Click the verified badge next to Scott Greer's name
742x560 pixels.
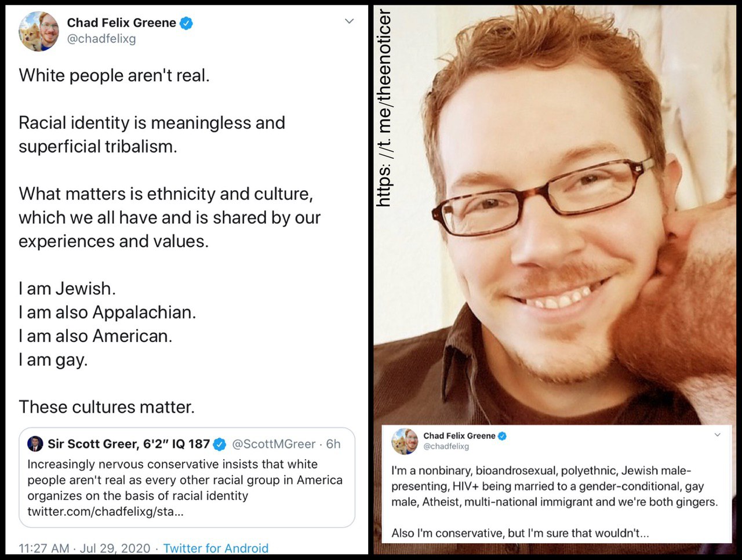[220, 445]
